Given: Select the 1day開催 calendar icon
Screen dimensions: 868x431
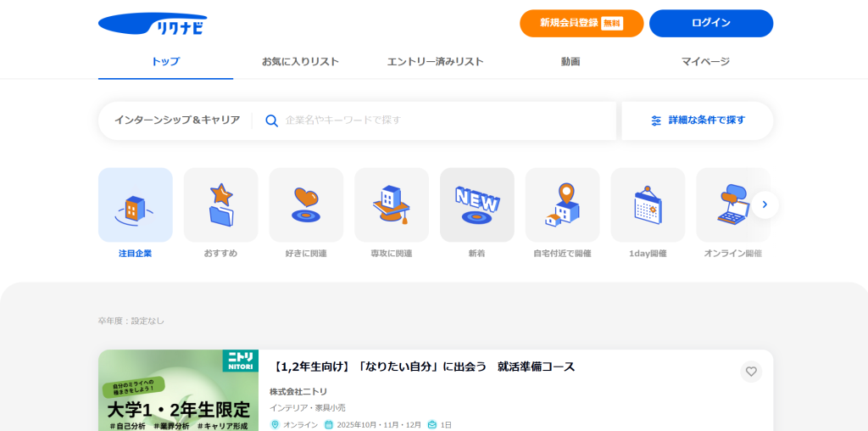Looking at the screenshot, I should point(648,205).
